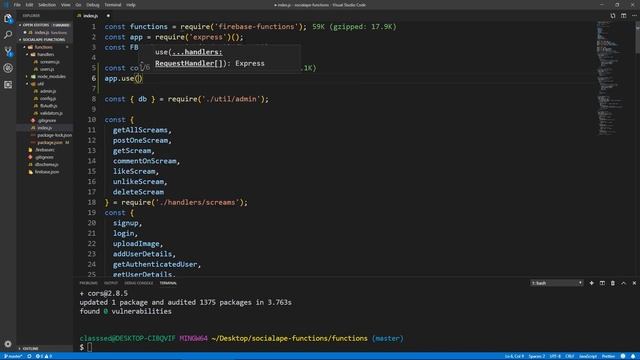Click the Synchronize Changes icon in status bar
This screenshot has height=360, width=640.
click(x=29, y=356)
